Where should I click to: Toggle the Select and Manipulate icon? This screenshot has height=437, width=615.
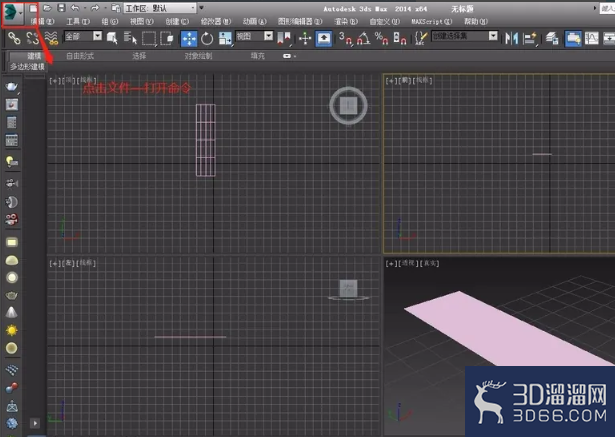point(305,38)
